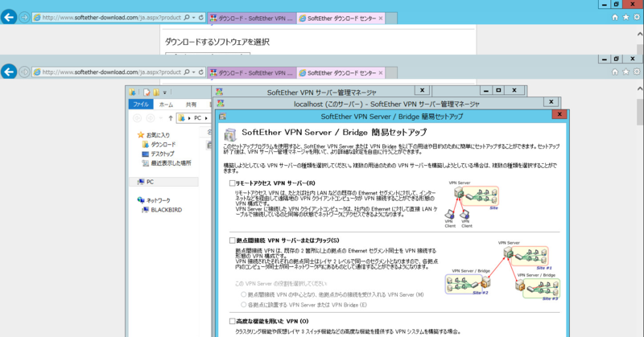Open Tools gear in blue-titled browser window

coord(636,17)
